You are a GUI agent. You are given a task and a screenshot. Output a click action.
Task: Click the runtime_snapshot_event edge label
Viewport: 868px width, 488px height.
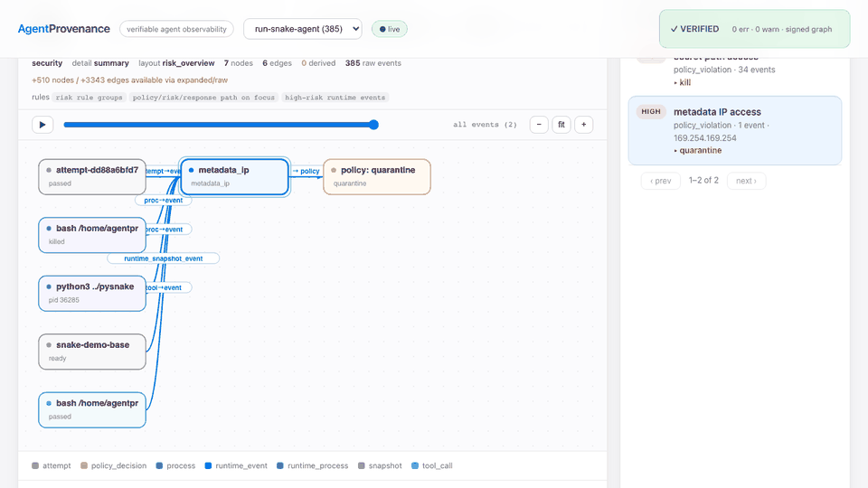click(x=164, y=258)
